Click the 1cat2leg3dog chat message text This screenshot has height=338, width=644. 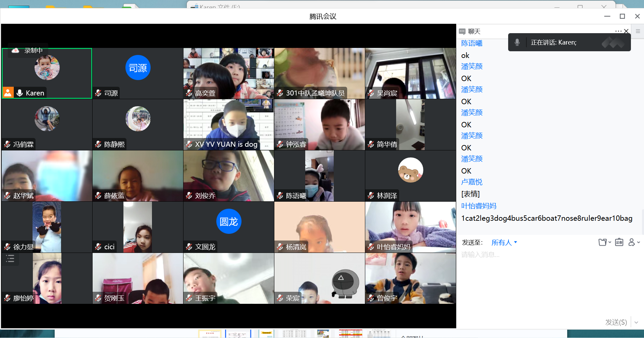(x=547, y=218)
